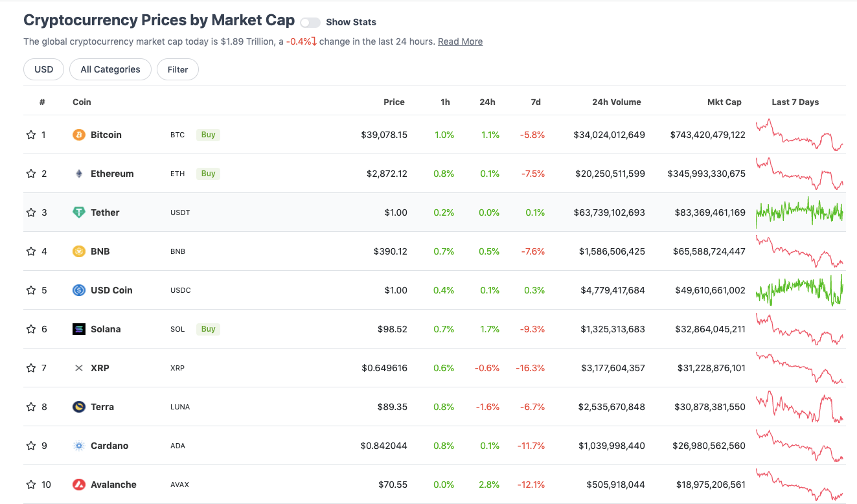Image resolution: width=857 pixels, height=504 pixels.
Task: Sort by the 1h change column
Action: 445,102
